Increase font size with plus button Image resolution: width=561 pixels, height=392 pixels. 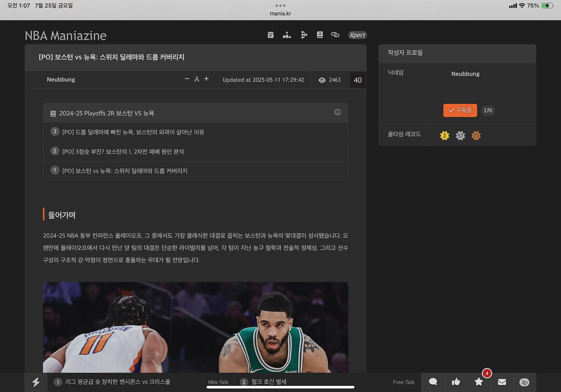206,79
